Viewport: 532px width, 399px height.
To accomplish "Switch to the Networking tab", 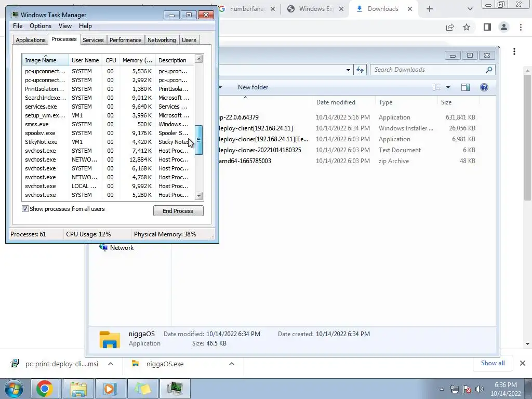I will pyautogui.click(x=162, y=40).
